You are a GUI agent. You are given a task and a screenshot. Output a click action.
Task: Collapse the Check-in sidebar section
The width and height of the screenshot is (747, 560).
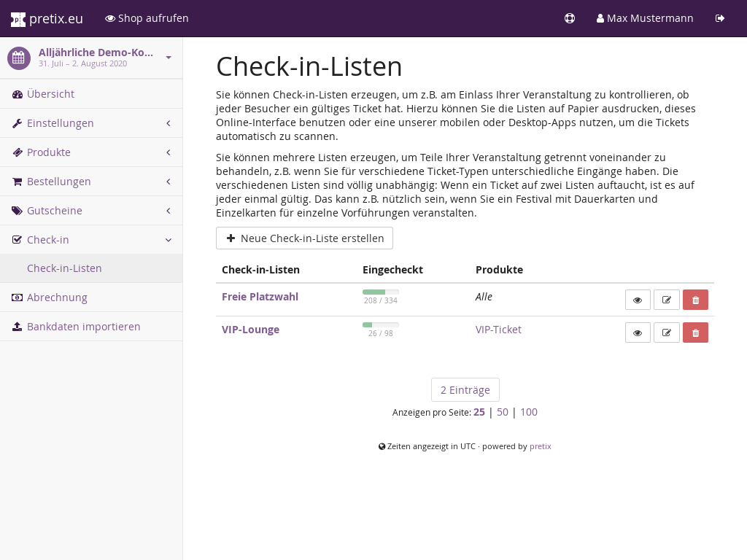168,240
